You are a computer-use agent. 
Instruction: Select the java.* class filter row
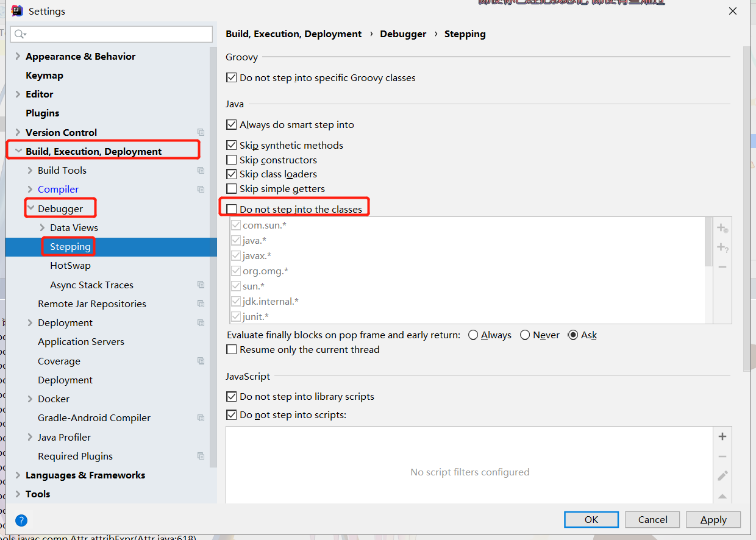467,240
